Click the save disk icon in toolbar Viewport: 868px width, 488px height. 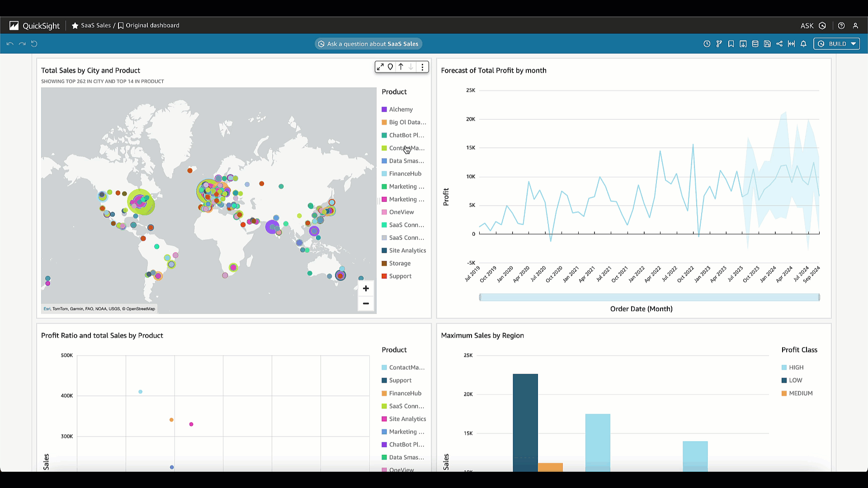(767, 44)
